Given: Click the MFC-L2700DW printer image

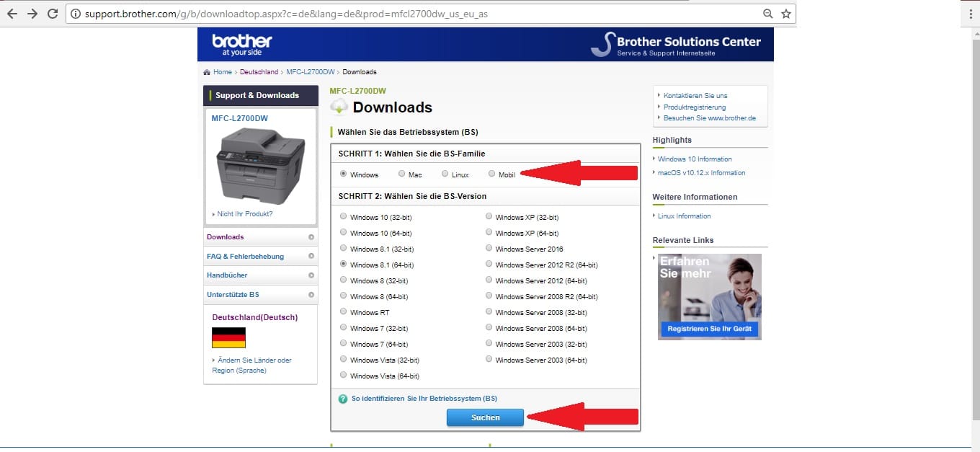Looking at the screenshot, I should 261,167.
